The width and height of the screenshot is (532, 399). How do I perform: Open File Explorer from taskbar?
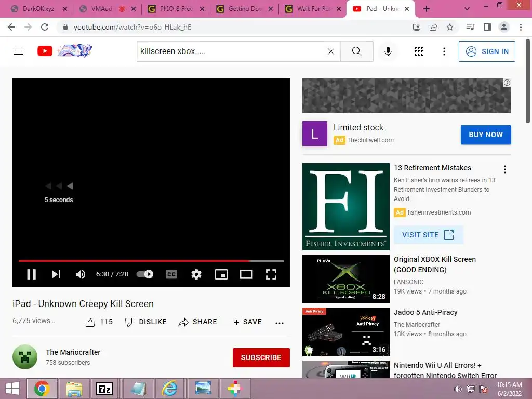pyautogui.click(x=74, y=389)
